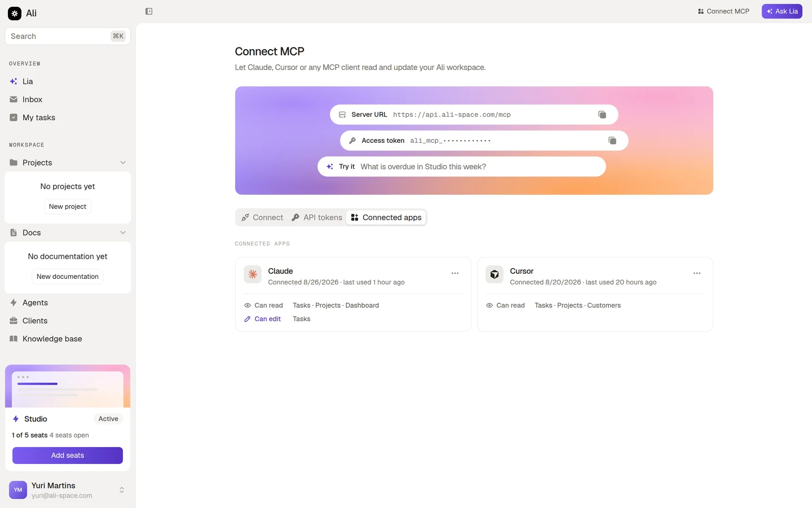Open the Yuri Martins account switcher

(x=68, y=490)
